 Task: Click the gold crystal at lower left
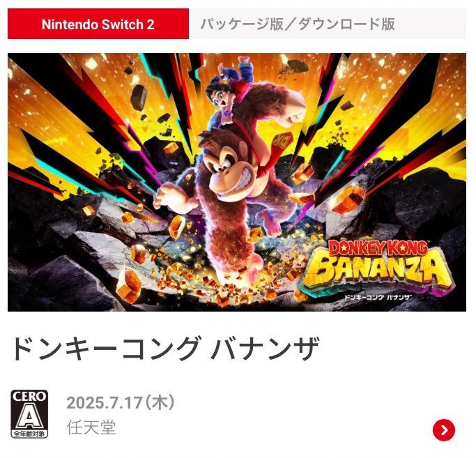[131, 286]
